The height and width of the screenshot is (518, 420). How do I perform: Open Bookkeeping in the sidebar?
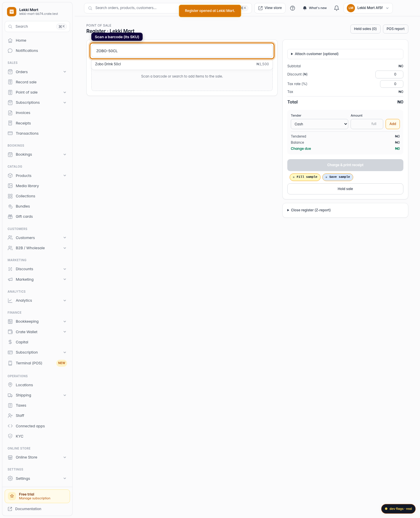(x=37, y=322)
